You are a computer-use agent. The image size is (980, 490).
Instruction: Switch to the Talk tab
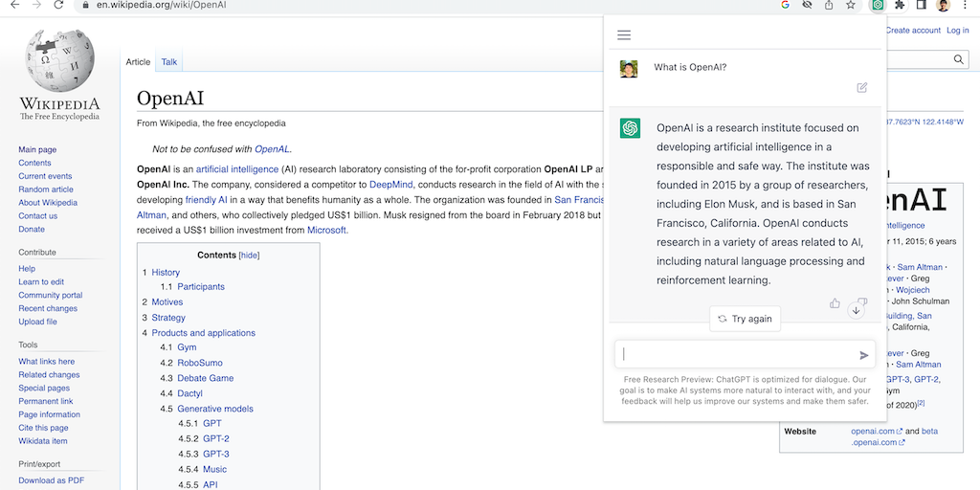click(168, 62)
